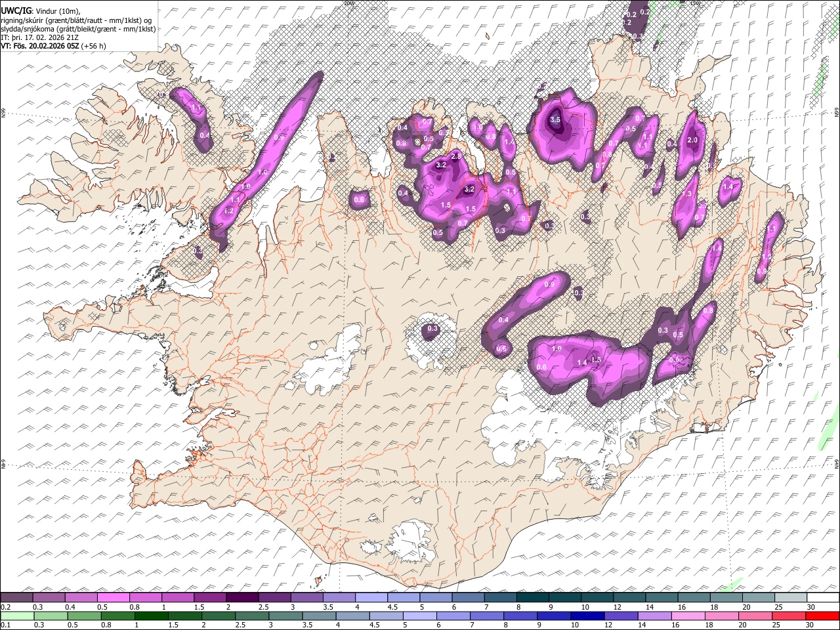Select the darkest purple swatch between 2 and 2.5, top legend row

[241, 598]
